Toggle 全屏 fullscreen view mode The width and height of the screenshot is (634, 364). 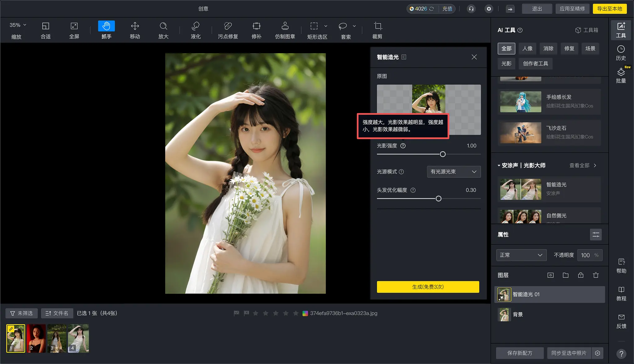(x=74, y=30)
